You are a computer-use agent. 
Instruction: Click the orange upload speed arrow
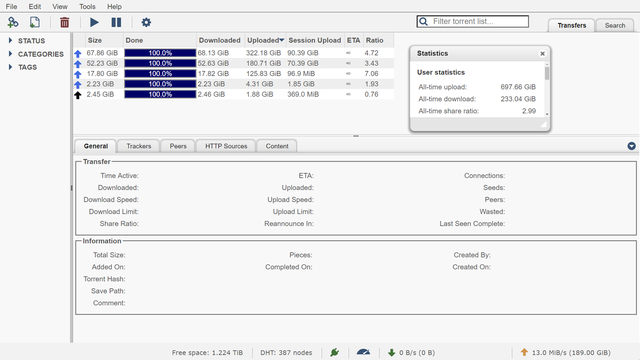(524, 352)
